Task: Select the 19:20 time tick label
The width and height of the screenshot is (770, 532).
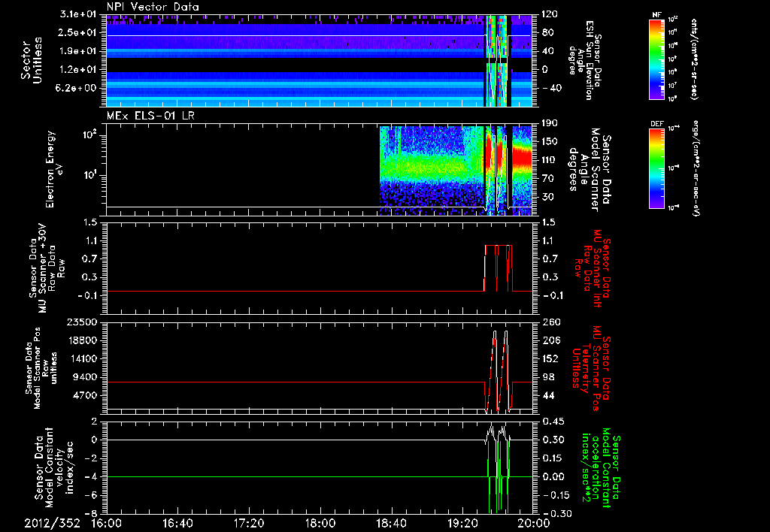Action: pyautogui.click(x=462, y=523)
